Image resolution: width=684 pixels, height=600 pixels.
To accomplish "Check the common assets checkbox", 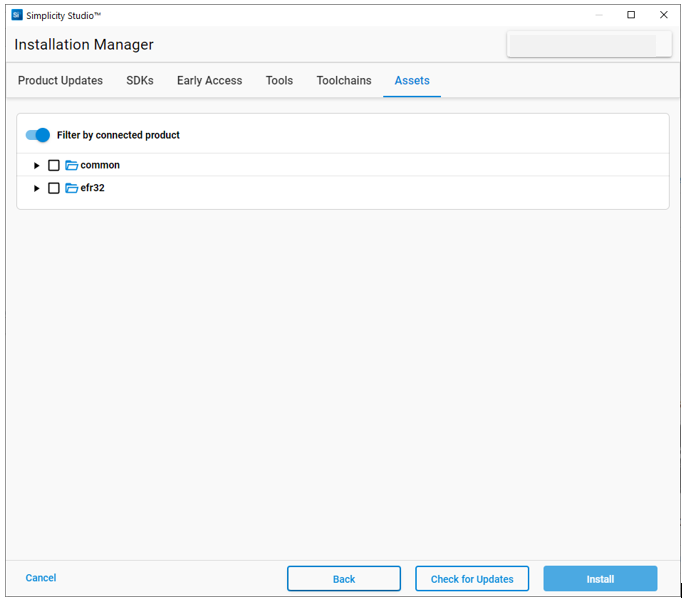I will [54, 165].
